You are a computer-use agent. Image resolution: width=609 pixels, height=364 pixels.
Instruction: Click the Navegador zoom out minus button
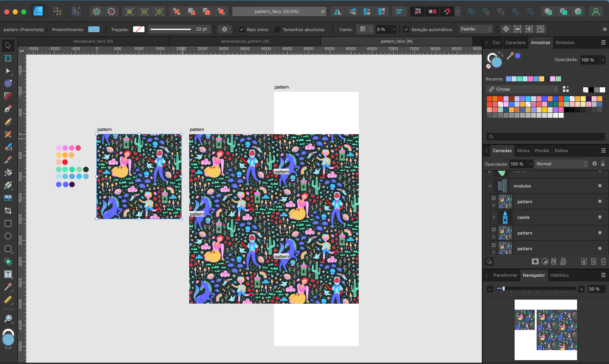coord(490,289)
